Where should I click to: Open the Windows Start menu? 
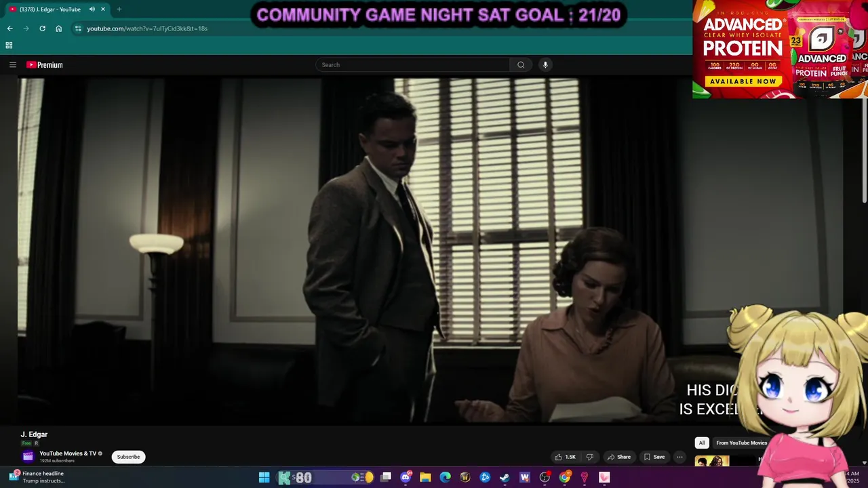[264, 477]
